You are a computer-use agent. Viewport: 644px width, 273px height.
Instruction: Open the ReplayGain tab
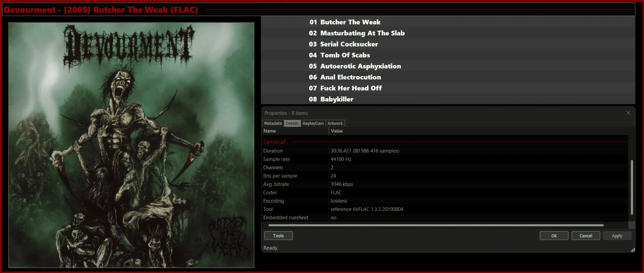pyautogui.click(x=313, y=123)
